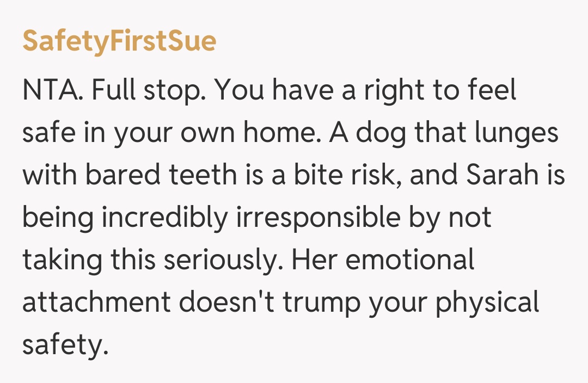Click the word "being" starting the fourth line
This screenshot has width=588, height=383.
click(58, 217)
